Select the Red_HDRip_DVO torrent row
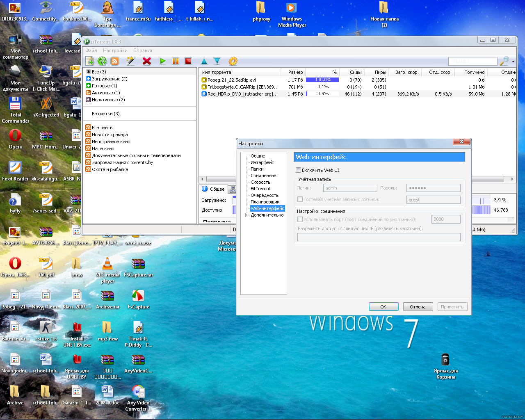Viewport: 525px width, 420px height. tap(357, 94)
